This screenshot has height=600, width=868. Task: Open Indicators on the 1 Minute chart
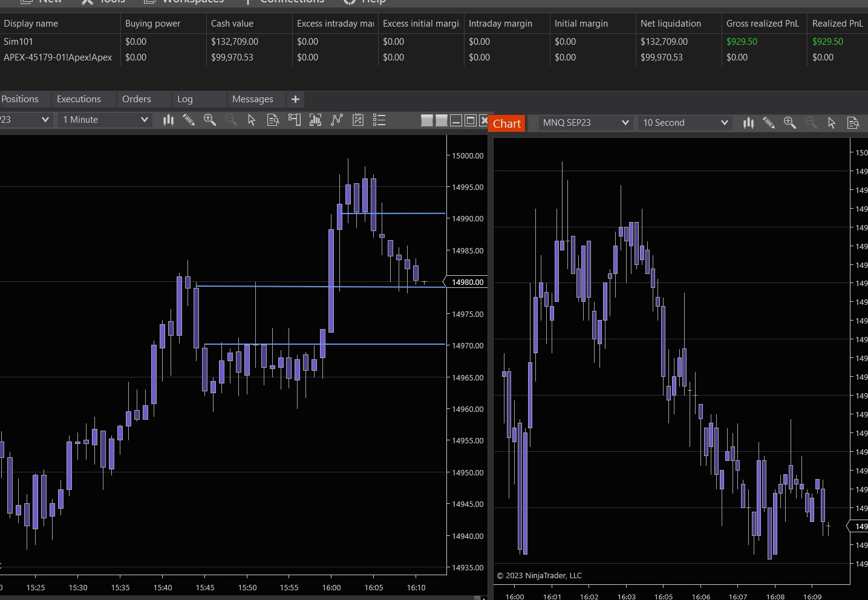337,120
